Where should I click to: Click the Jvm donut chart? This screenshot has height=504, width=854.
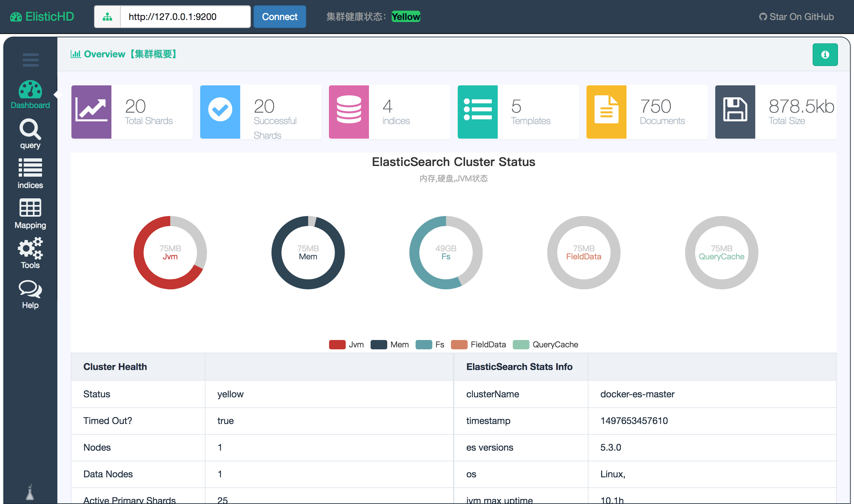tap(170, 252)
